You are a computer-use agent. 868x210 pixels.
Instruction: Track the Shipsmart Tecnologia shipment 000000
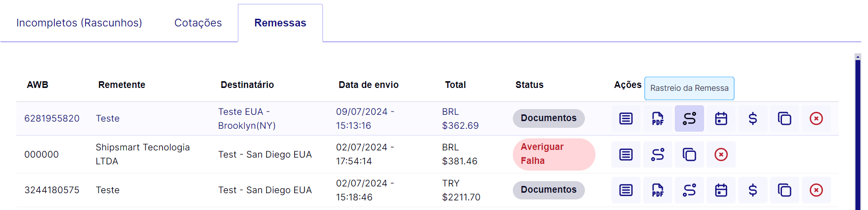657,154
